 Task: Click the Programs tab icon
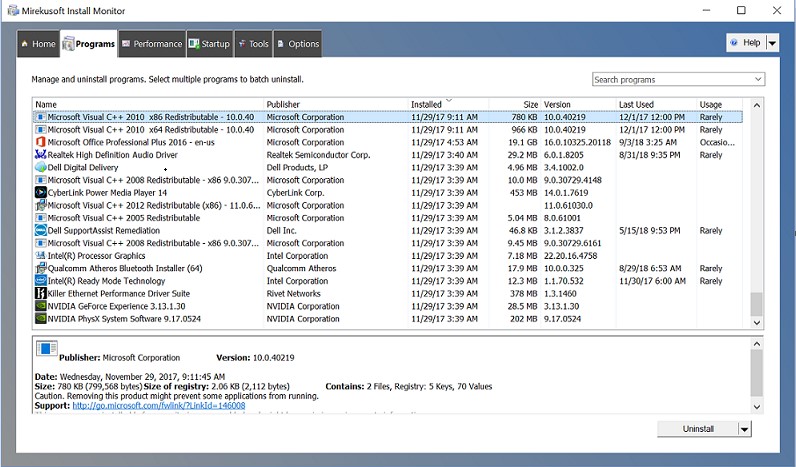coord(68,44)
